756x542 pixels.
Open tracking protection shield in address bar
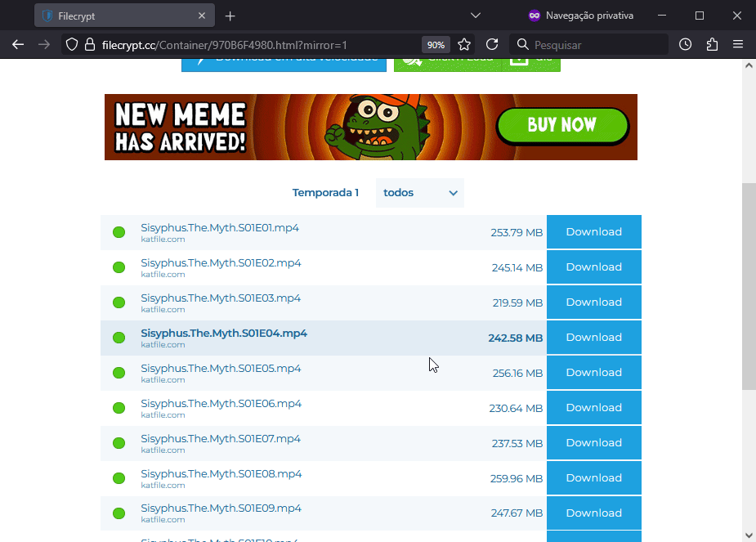[x=72, y=45]
